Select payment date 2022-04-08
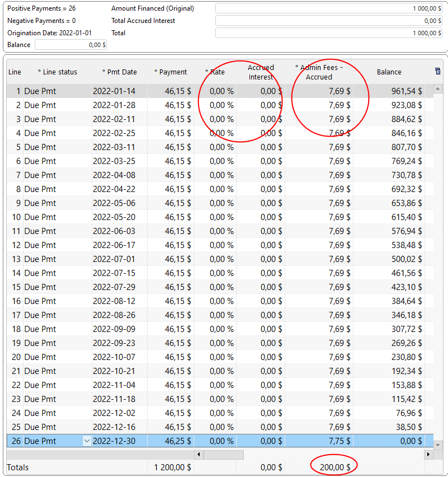The image size is (448, 477). pyautogui.click(x=114, y=175)
